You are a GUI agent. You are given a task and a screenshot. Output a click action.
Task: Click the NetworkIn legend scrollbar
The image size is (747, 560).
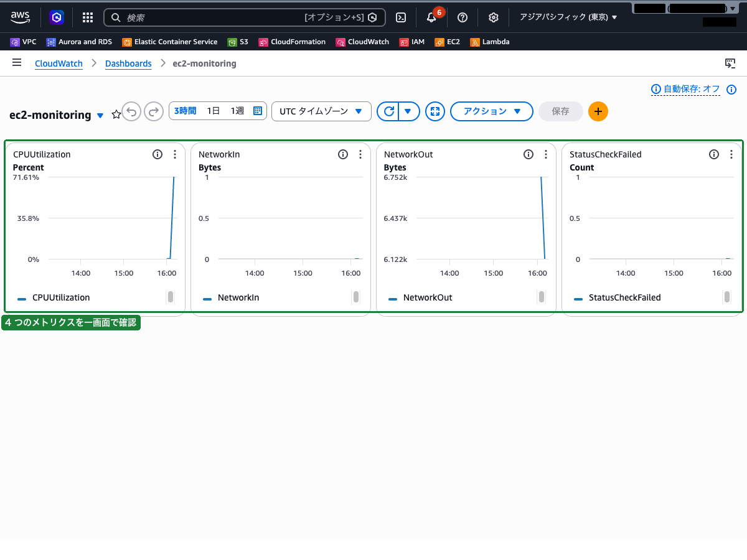pyautogui.click(x=356, y=297)
